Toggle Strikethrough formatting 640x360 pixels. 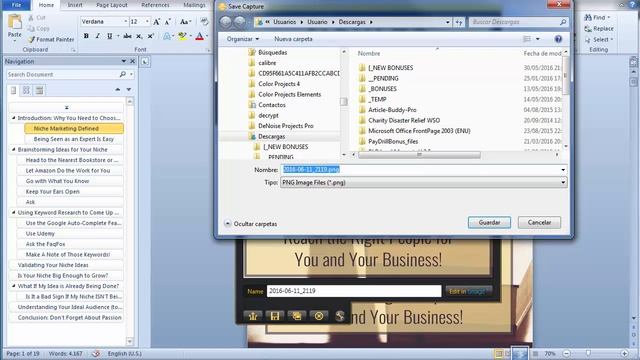point(127,36)
